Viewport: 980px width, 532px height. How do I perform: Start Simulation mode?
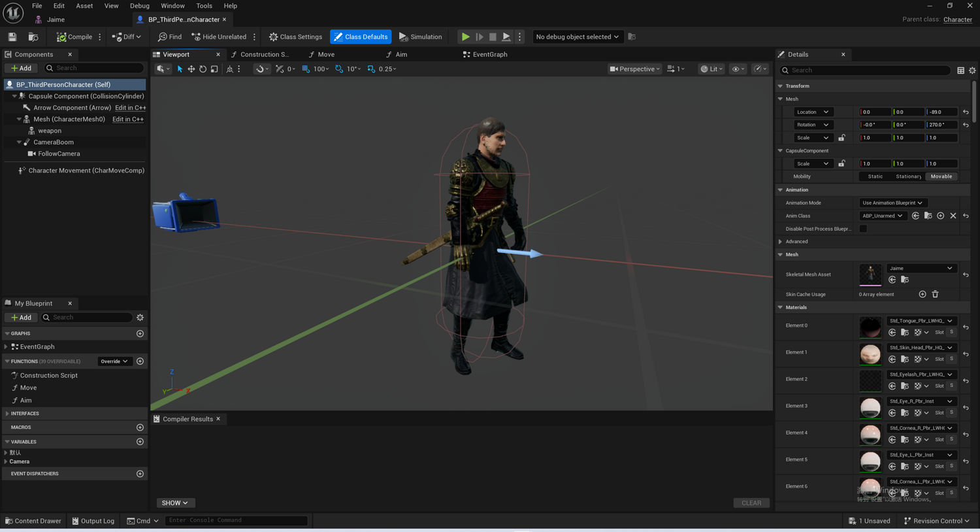point(421,37)
